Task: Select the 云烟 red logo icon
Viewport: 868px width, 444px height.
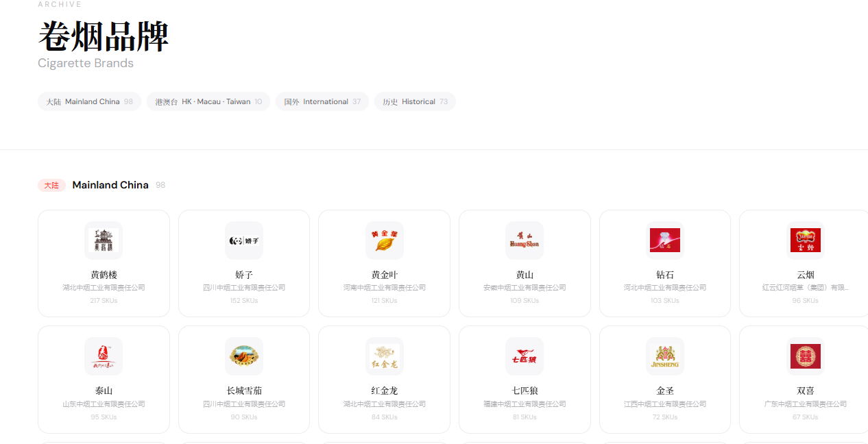Action: tap(805, 241)
